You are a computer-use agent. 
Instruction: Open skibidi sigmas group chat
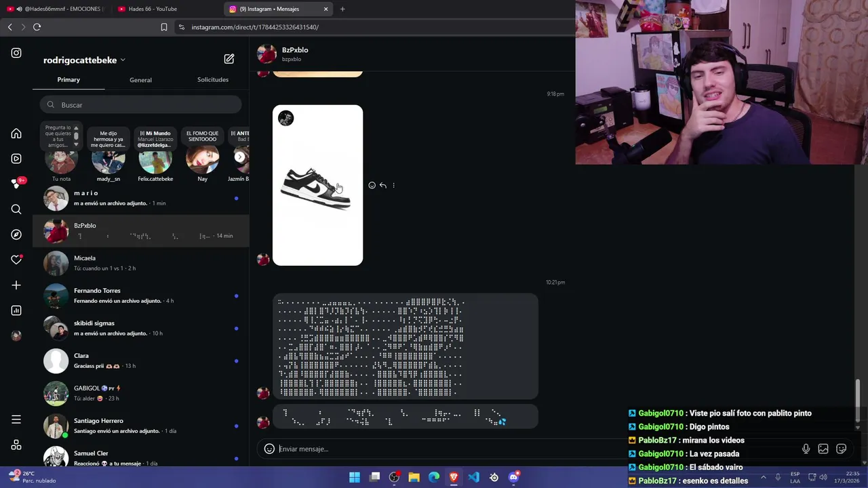tap(140, 329)
